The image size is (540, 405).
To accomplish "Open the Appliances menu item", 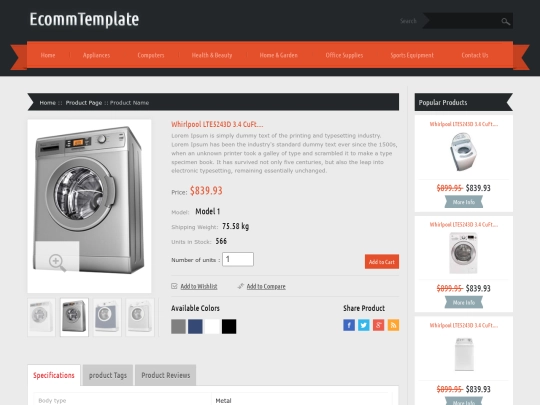I will click(96, 55).
